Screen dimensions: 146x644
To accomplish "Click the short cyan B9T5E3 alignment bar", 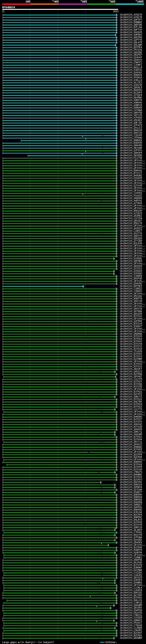I will 43,286.
